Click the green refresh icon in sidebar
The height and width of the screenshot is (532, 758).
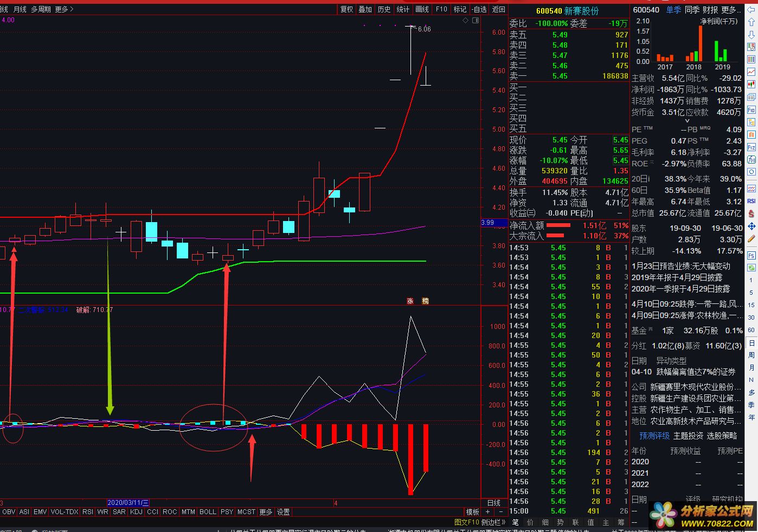click(751, 268)
